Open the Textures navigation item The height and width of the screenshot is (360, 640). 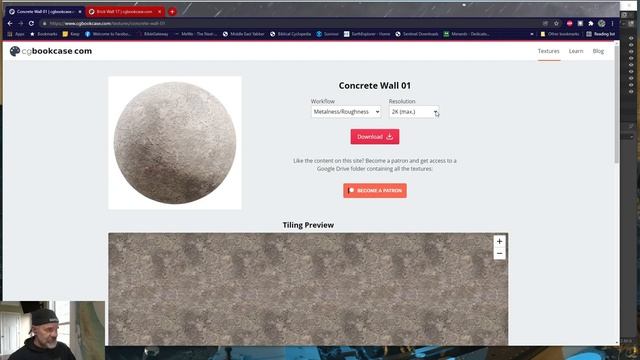coord(549,51)
